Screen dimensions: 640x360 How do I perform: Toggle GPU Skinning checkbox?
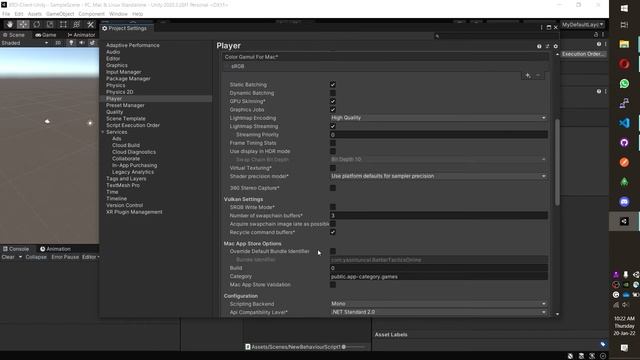tap(333, 101)
